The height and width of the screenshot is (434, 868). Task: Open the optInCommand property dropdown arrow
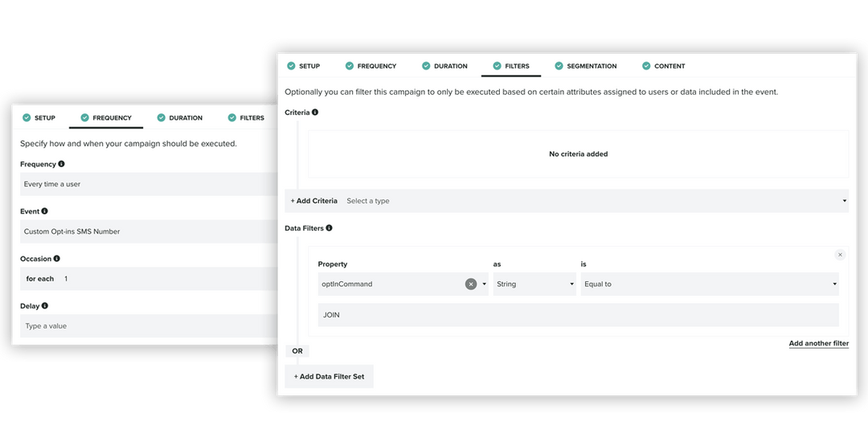coord(485,285)
